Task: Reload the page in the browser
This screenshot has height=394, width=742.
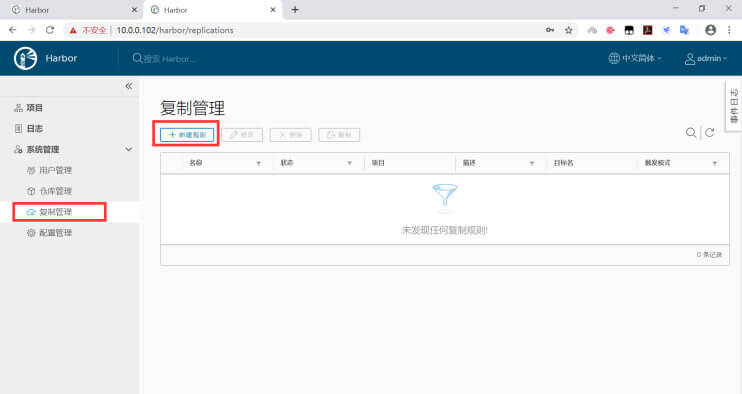Action: [50, 30]
